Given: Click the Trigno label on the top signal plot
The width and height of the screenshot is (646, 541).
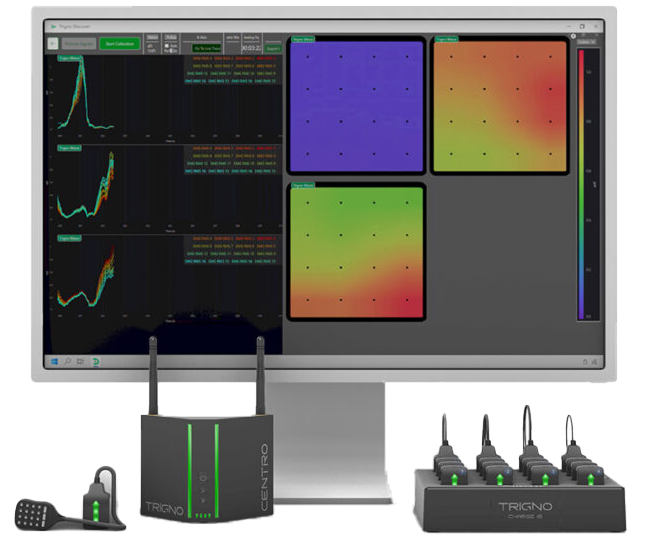Looking at the screenshot, I should 69,58.
